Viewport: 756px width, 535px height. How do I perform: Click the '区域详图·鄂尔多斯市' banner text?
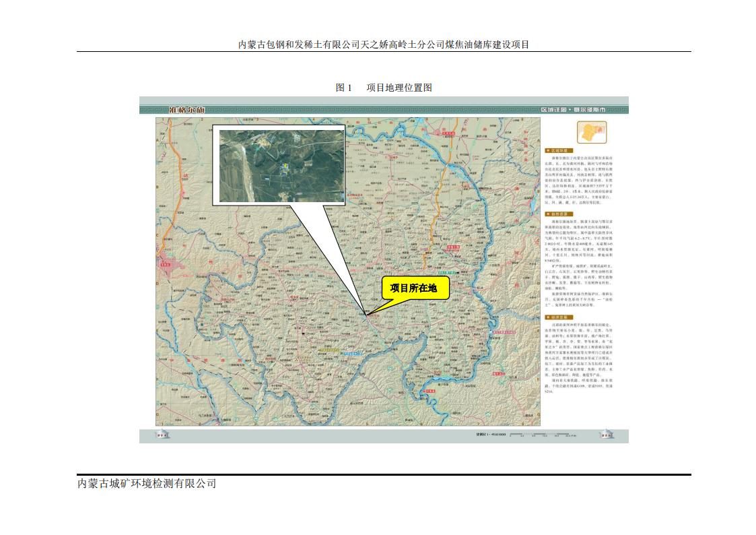coord(572,110)
